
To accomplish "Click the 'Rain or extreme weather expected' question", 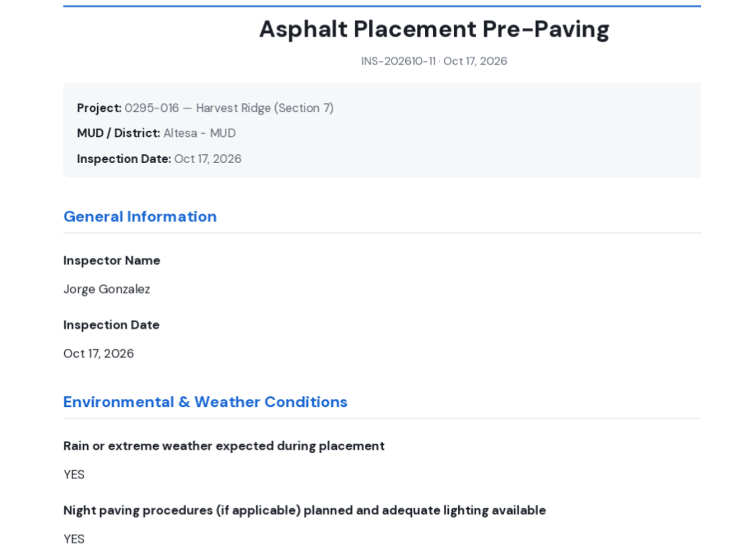I will (224, 446).
